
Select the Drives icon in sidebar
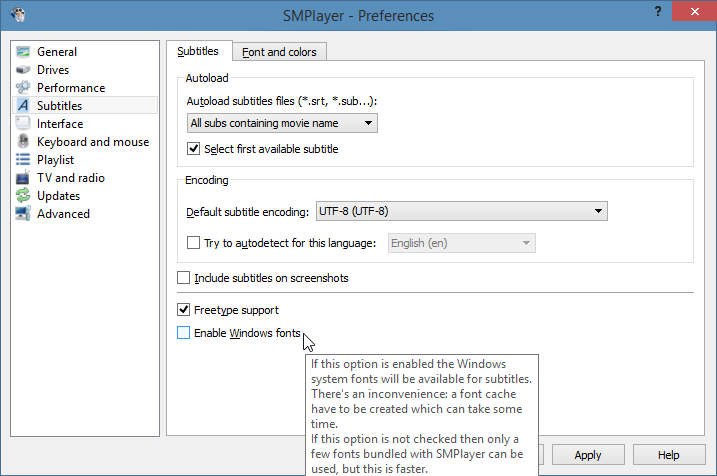point(23,70)
